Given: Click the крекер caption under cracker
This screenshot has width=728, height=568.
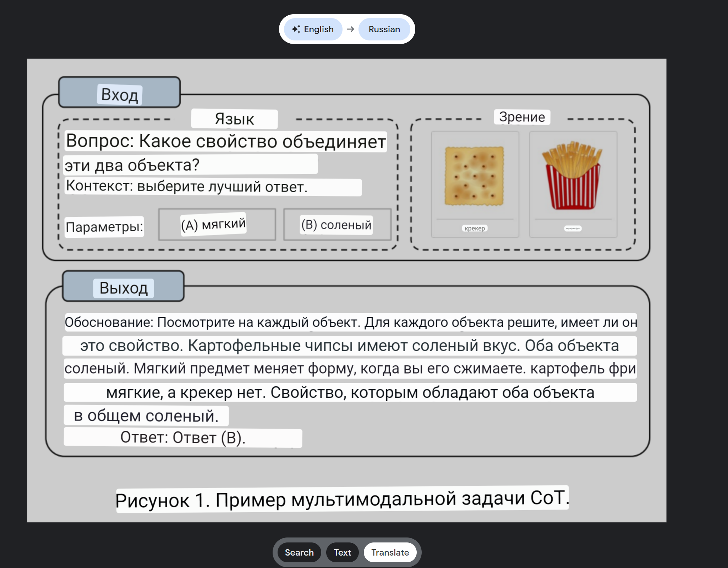Looking at the screenshot, I should (x=475, y=228).
